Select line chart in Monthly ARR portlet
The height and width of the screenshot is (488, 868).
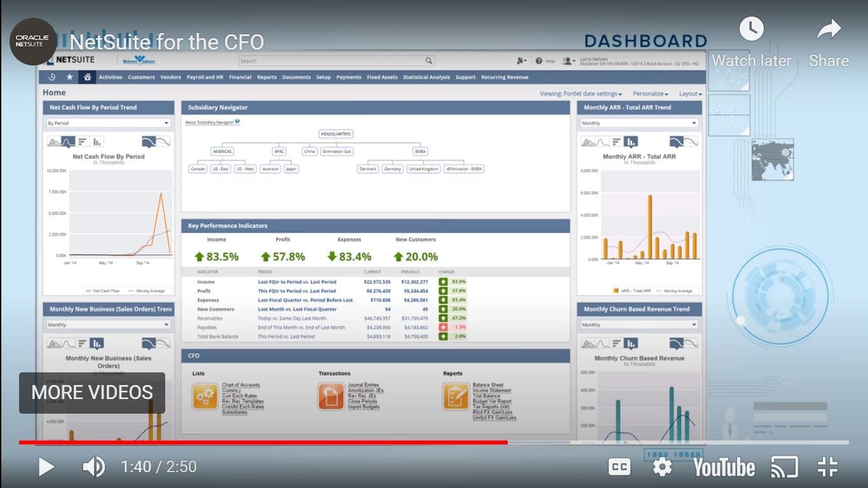602,142
